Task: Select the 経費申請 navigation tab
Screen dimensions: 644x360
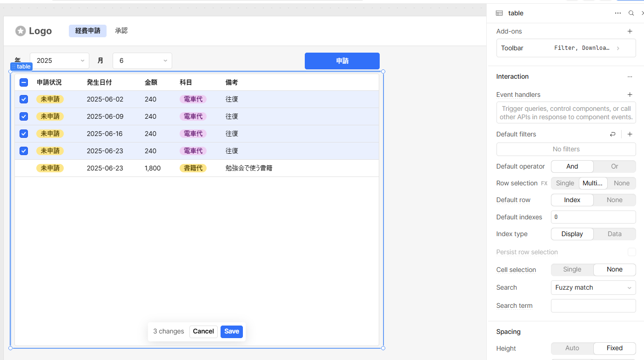Action: (87, 31)
